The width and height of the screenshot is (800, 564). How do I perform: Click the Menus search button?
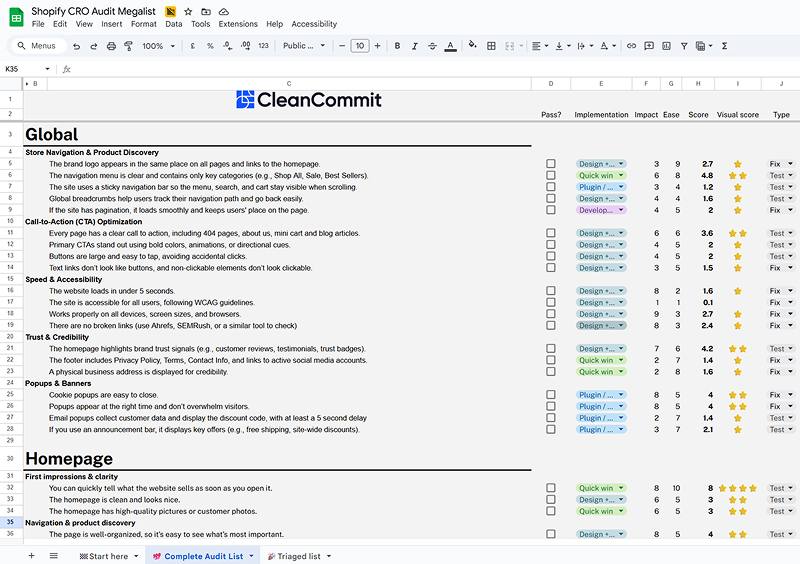[36, 46]
